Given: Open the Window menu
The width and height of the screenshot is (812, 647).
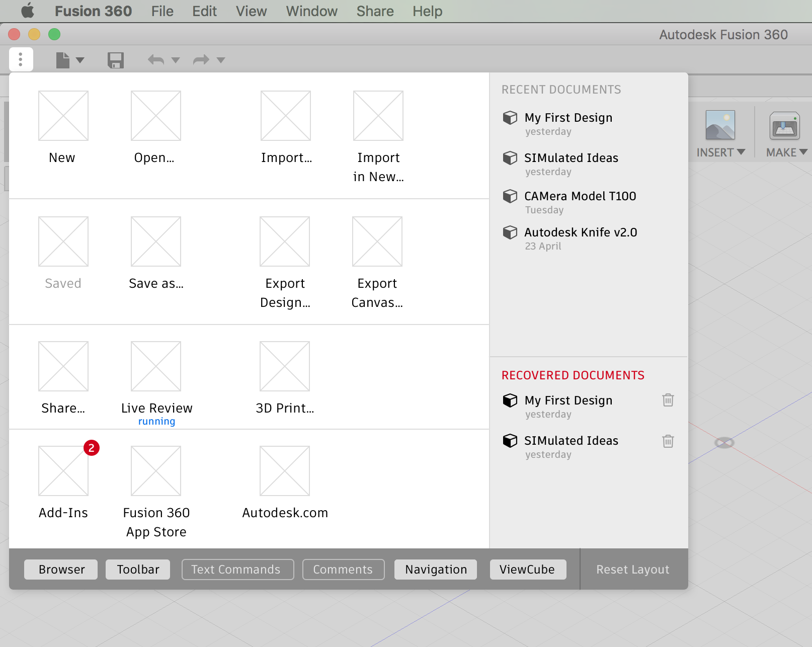Looking at the screenshot, I should click(311, 11).
